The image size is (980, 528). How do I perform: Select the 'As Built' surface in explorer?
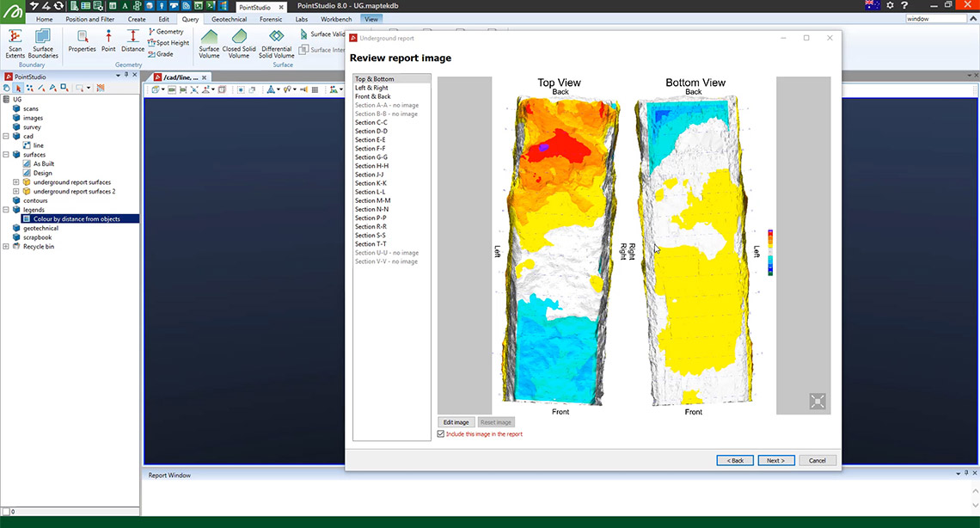click(44, 163)
